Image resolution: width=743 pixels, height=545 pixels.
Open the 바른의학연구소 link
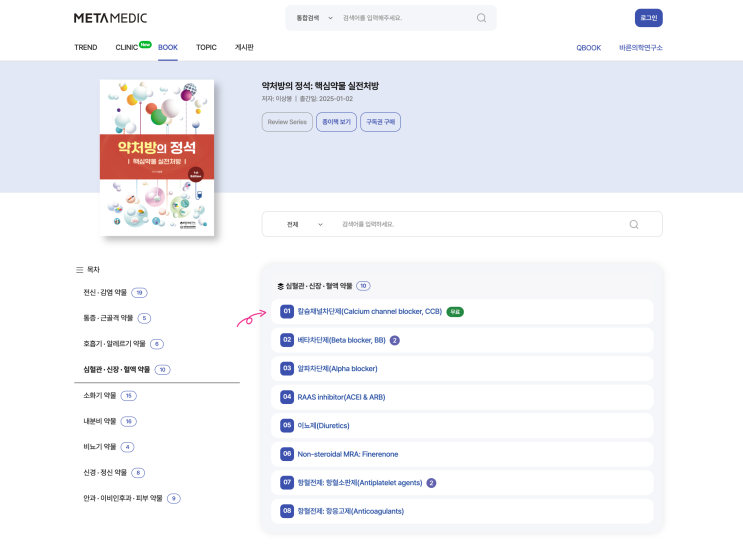click(641, 48)
